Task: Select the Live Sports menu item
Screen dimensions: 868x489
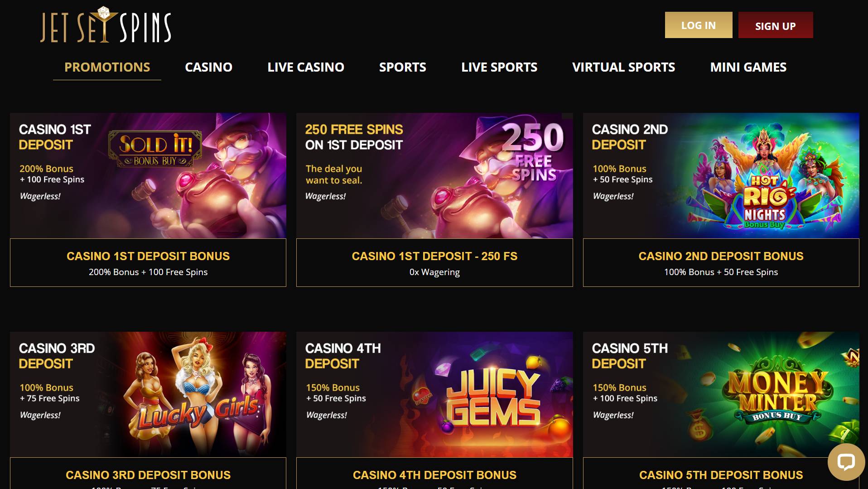Action: (499, 67)
